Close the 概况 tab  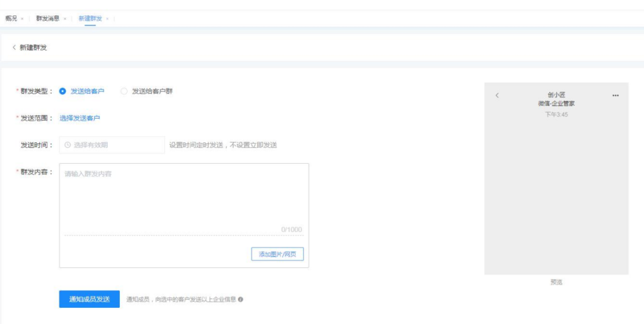click(22, 19)
